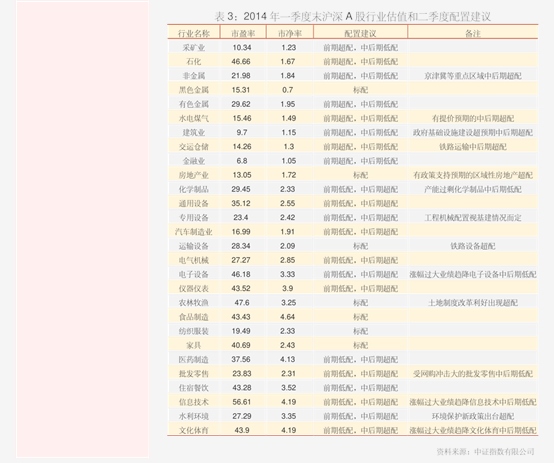The width and height of the screenshot is (554, 463).
Task: Click the P/E value 10.34
Action: 242,47
